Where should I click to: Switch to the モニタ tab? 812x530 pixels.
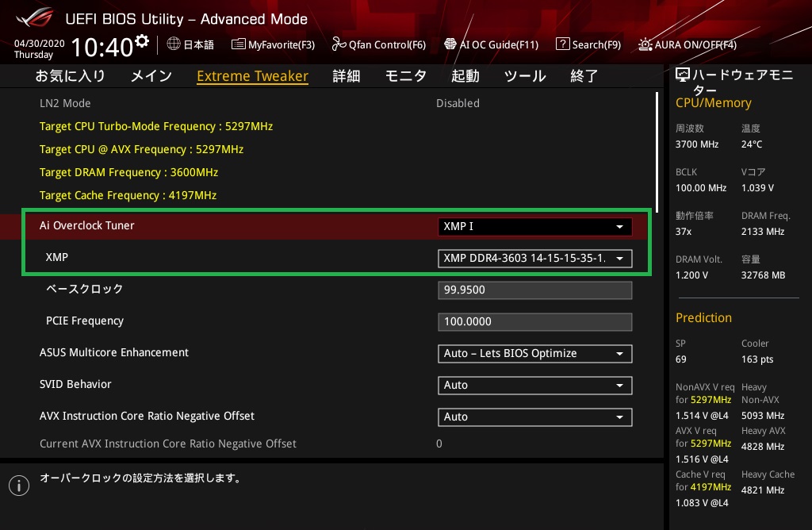406,76
